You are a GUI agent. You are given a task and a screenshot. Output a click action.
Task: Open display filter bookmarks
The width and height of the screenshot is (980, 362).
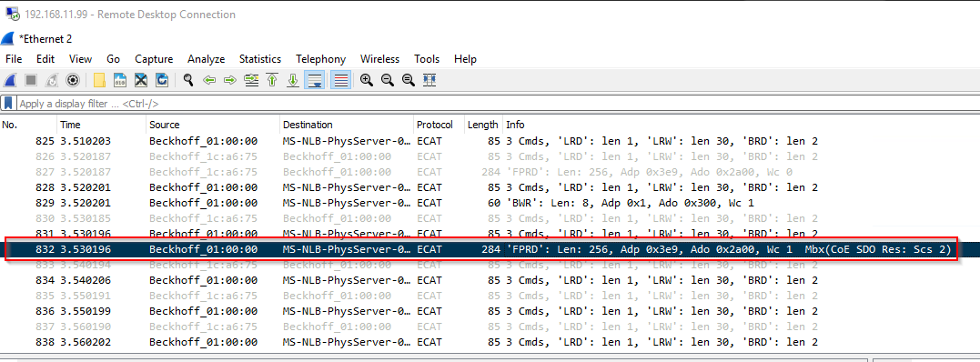coord(8,103)
